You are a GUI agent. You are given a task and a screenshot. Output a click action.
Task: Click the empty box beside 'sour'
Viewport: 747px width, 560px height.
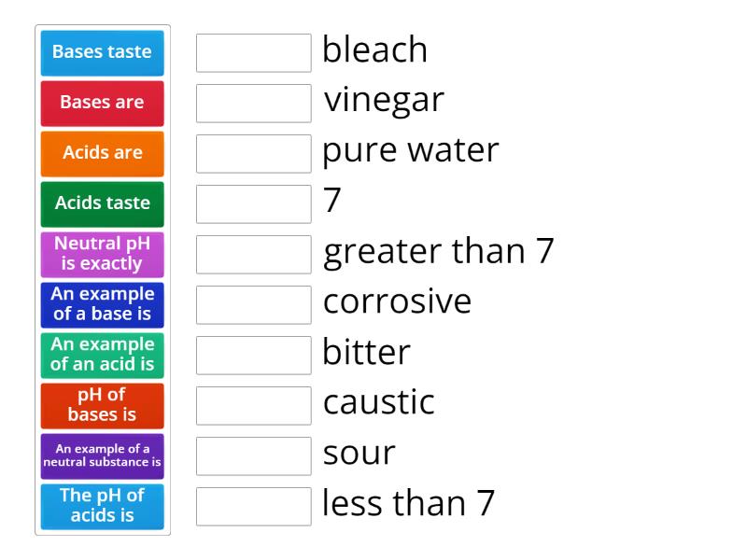(253, 455)
